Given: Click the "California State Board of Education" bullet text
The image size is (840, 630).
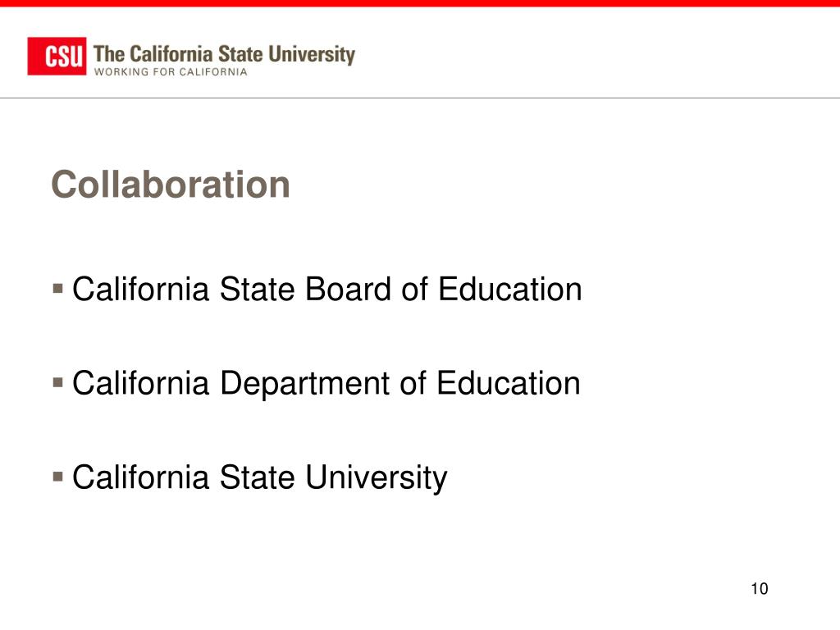Looking at the screenshot, I should click(x=326, y=290).
